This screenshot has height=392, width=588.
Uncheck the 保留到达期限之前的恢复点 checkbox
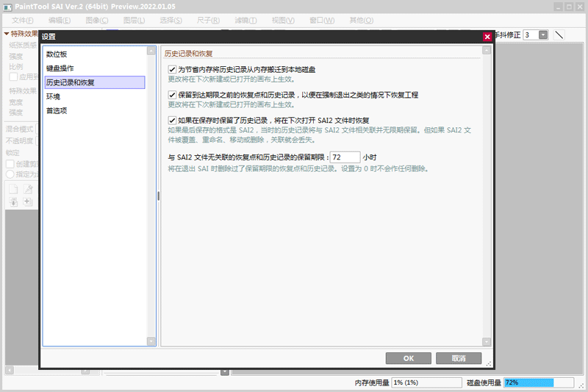click(172, 95)
